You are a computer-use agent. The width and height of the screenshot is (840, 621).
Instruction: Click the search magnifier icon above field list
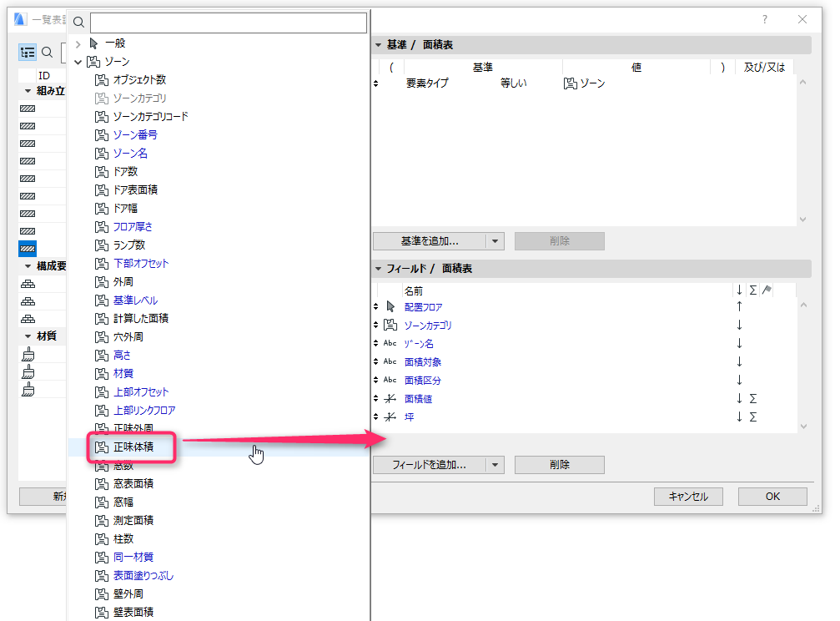tap(78, 22)
